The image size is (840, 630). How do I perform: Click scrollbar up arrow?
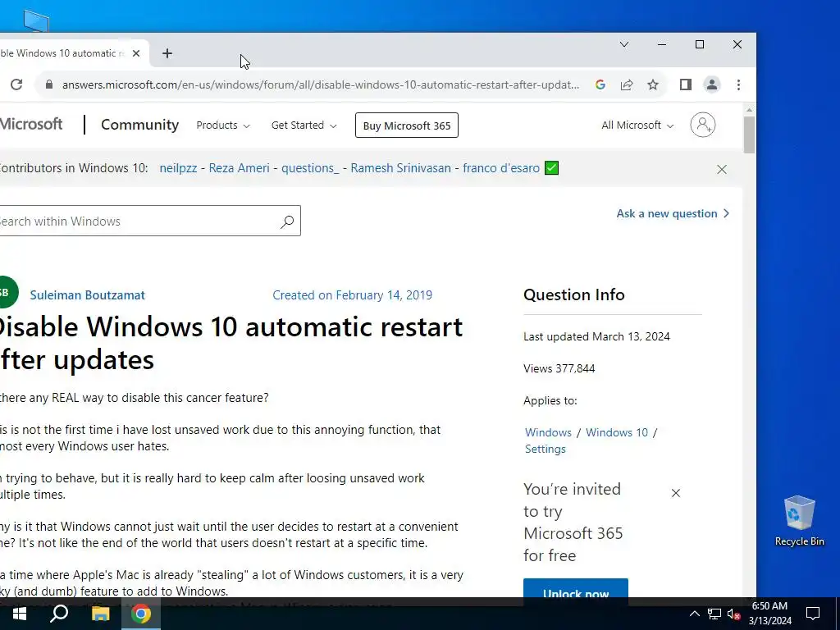click(x=749, y=110)
